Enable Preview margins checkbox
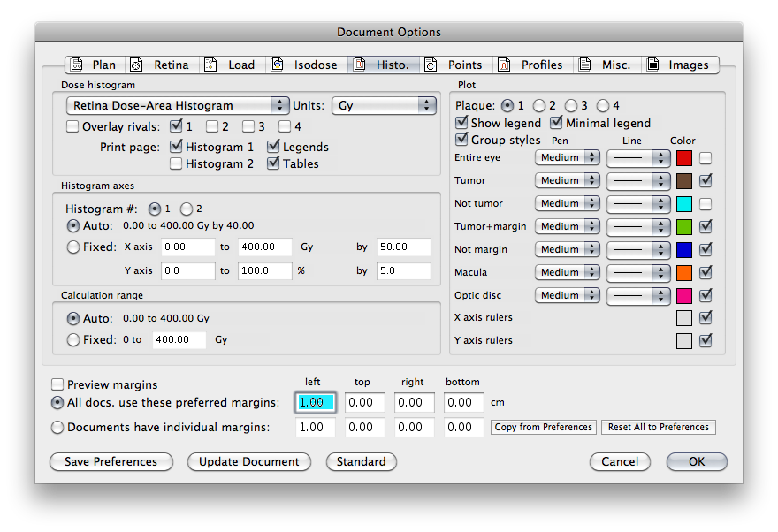778x532 pixels. click(57, 384)
